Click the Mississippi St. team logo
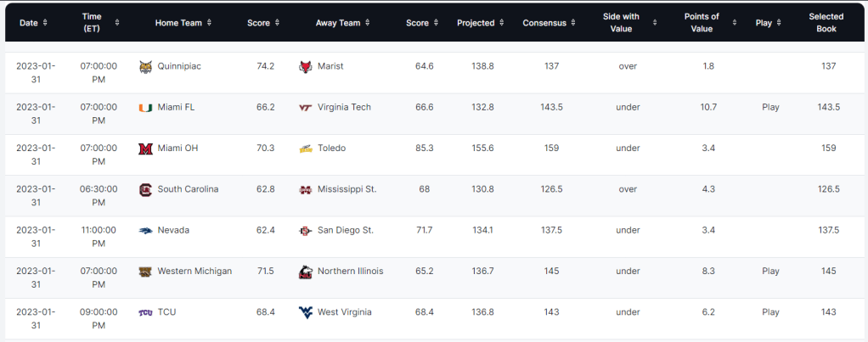868x342 pixels. pos(306,189)
